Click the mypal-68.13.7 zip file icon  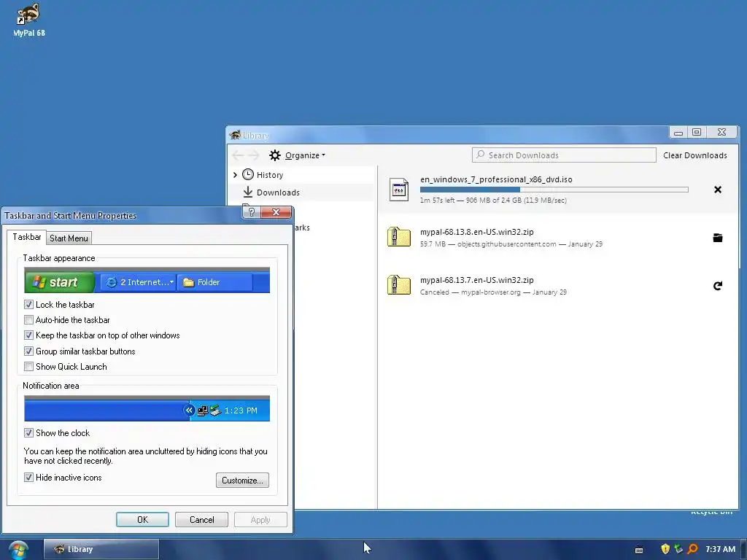coord(399,285)
